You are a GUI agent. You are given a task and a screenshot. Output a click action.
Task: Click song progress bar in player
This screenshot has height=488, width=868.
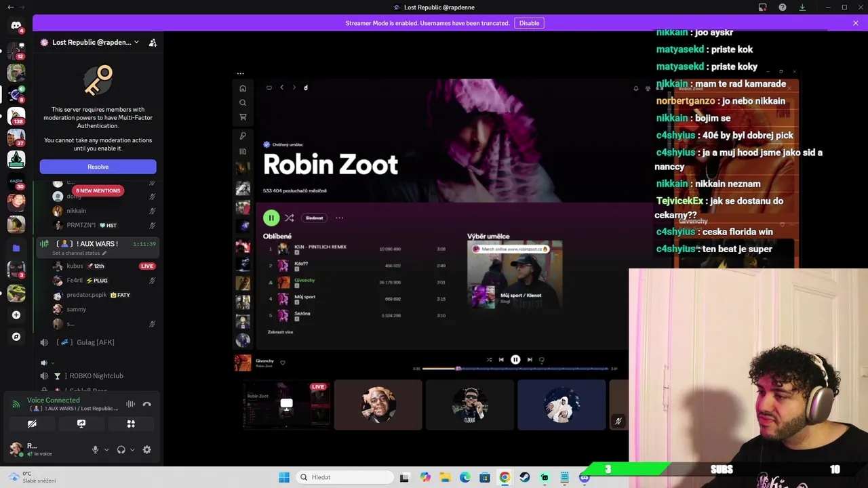[x=515, y=369]
